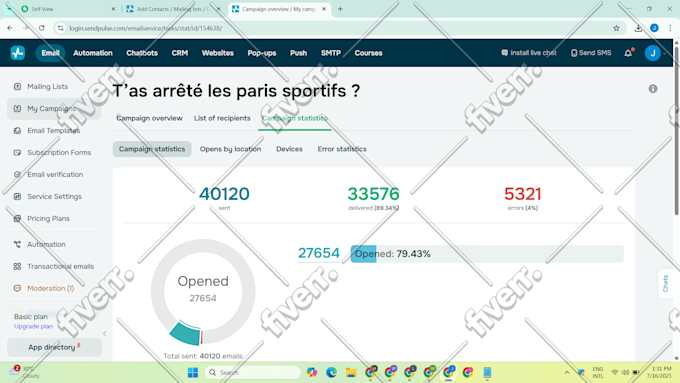The image size is (680, 383).
Task: Open the notifications bell
Action: [628, 53]
